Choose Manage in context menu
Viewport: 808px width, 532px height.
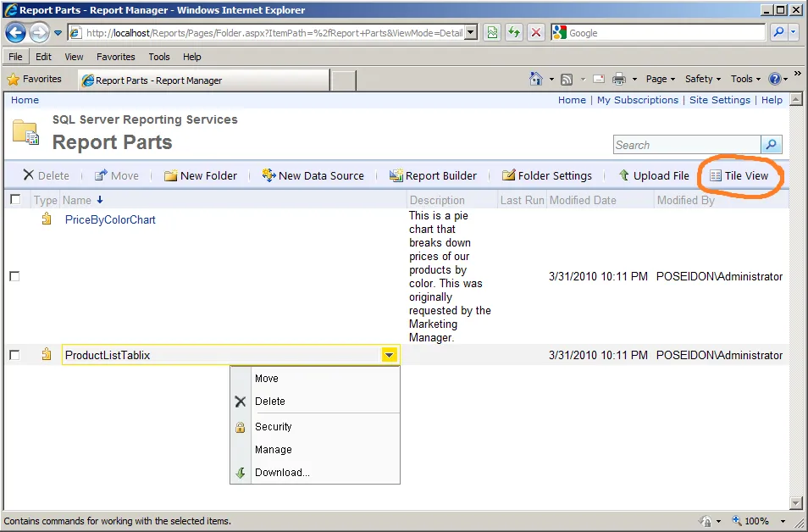315,450
